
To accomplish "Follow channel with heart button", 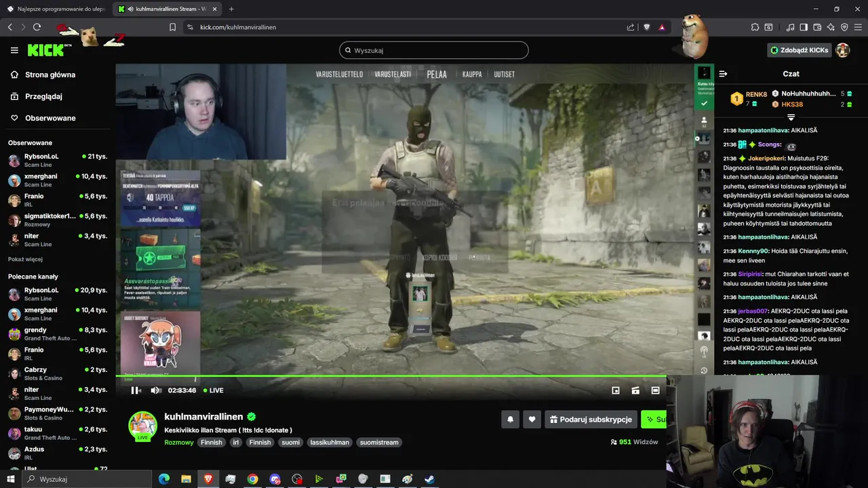I will [532, 420].
